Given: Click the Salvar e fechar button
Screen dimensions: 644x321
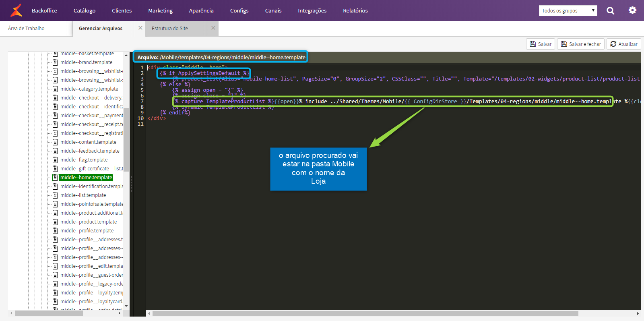Looking at the screenshot, I should click(581, 44).
